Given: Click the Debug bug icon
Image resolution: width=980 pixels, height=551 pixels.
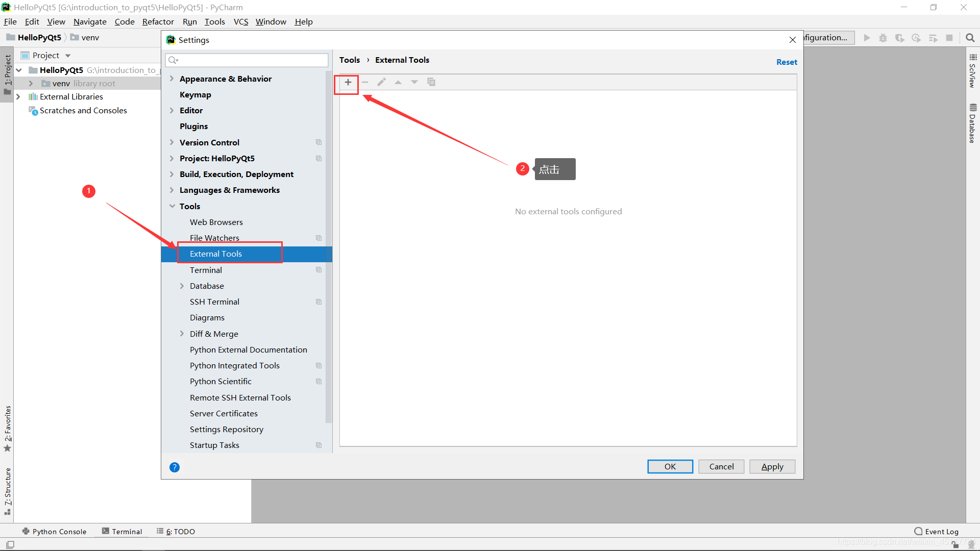Looking at the screenshot, I should [883, 38].
